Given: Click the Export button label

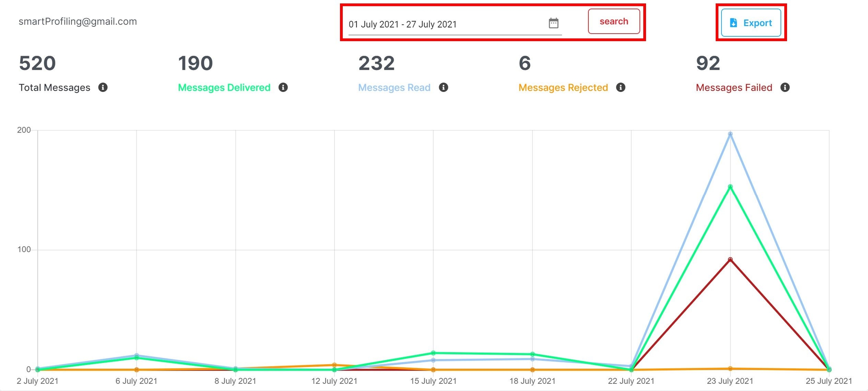Looking at the screenshot, I should (x=757, y=23).
